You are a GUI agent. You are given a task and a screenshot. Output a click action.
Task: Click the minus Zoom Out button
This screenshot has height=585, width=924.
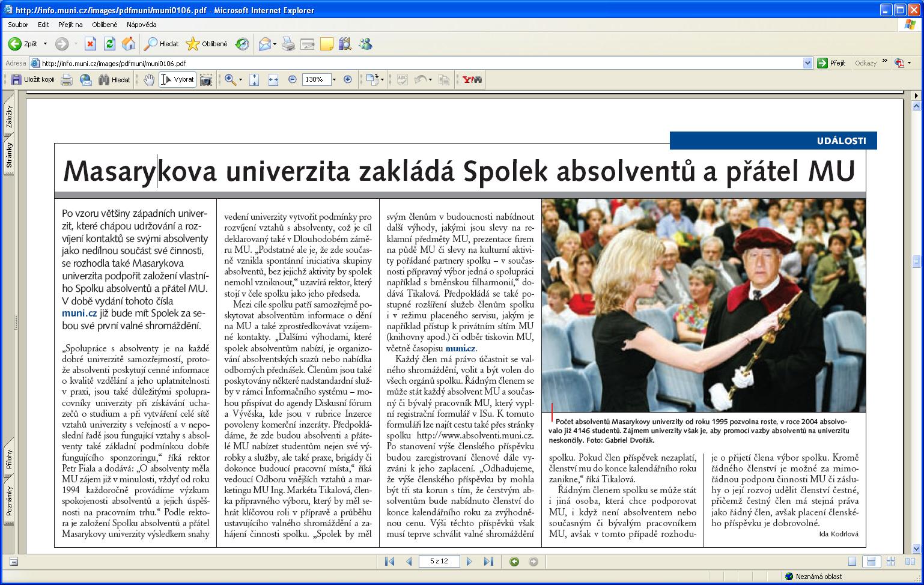(x=293, y=79)
